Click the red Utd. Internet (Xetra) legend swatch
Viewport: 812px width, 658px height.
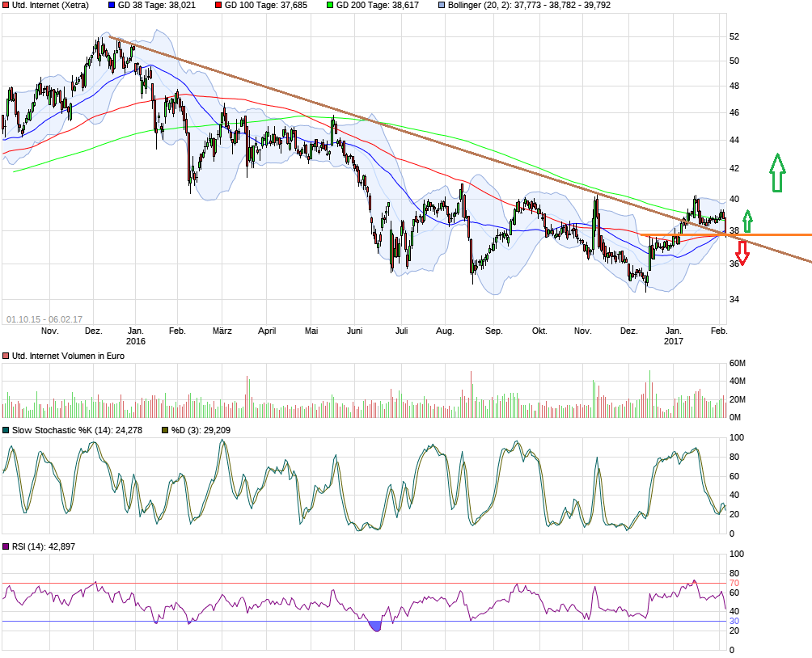point(6,5)
